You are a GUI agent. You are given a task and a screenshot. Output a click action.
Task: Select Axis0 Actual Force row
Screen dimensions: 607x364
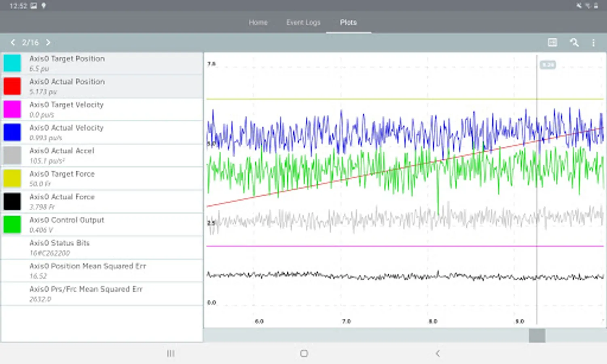pyautogui.click(x=102, y=202)
